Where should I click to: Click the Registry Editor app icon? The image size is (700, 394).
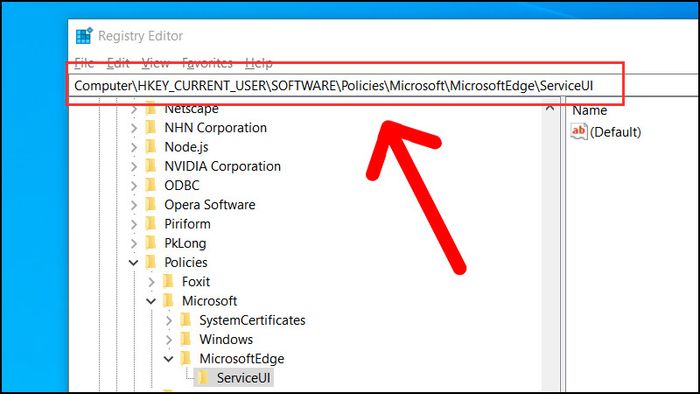pyautogui.click(x=84, y=36)
